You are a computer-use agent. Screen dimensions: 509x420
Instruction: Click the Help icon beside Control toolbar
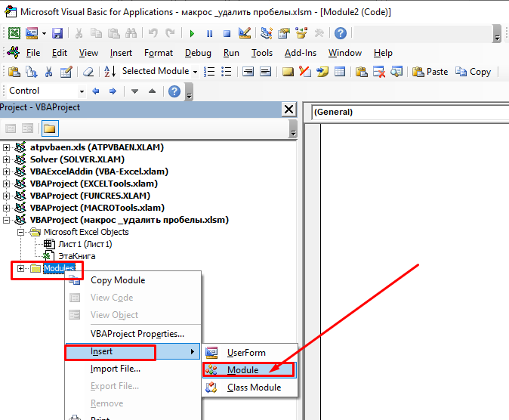(174, 91)
